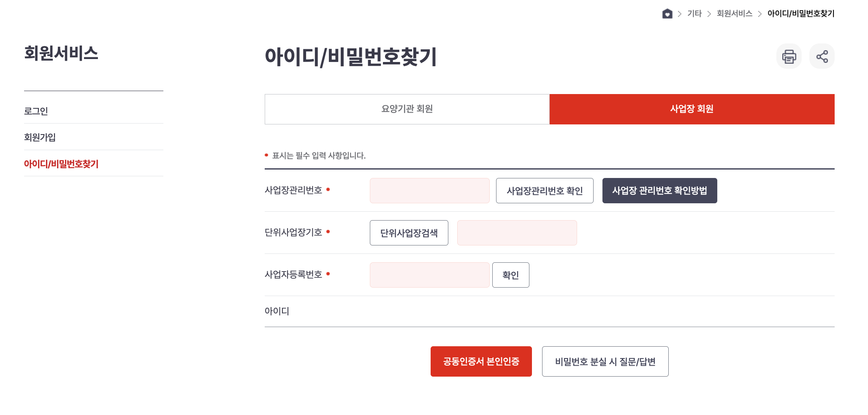
Task: Click the 단위사업장기호 input field
Action: pos(517,232)
